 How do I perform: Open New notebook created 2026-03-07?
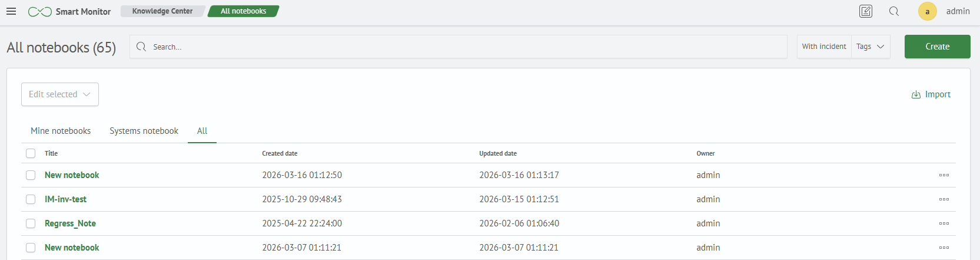pyautogui.click(x=72, y=248)
